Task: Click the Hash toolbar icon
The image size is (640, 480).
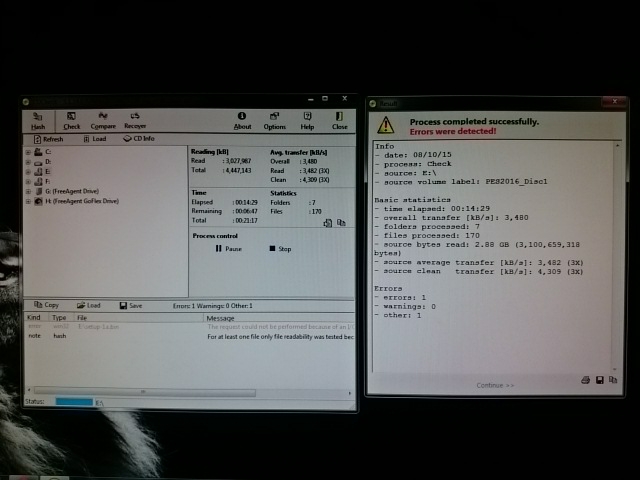Action: click(38, 120)
